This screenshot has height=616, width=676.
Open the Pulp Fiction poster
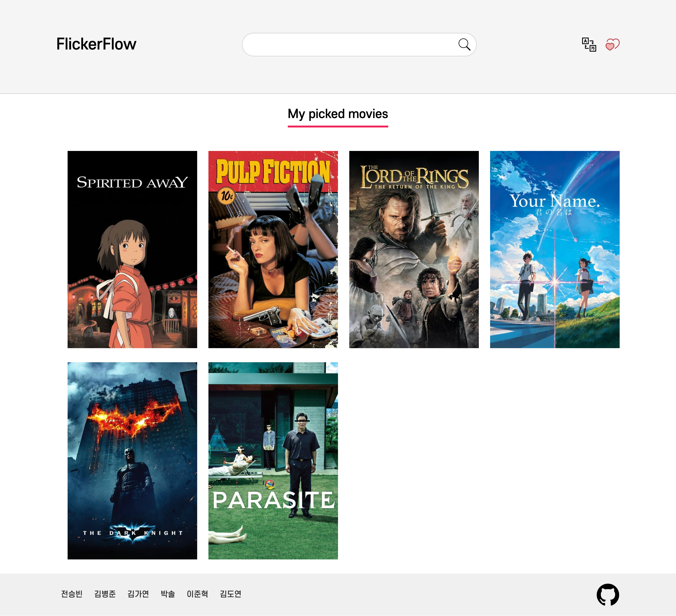tap(273, 250)
